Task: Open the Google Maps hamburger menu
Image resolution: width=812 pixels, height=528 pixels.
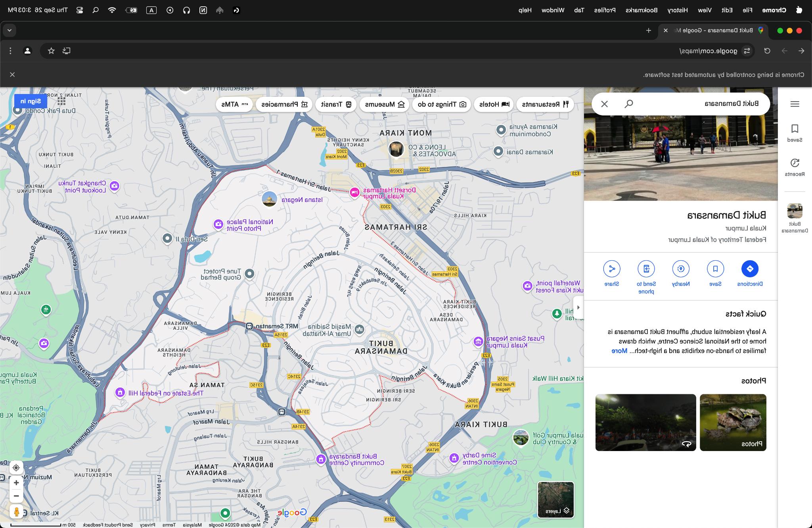Action: point(795,104)
